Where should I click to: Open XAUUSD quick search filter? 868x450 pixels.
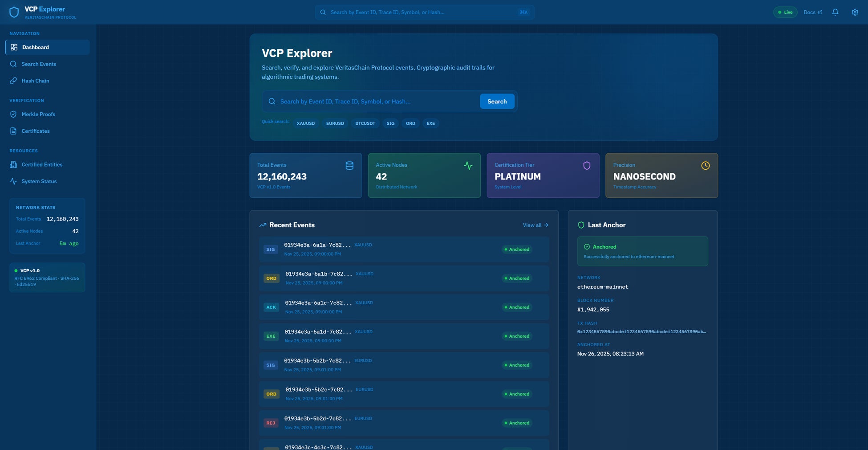306,123
